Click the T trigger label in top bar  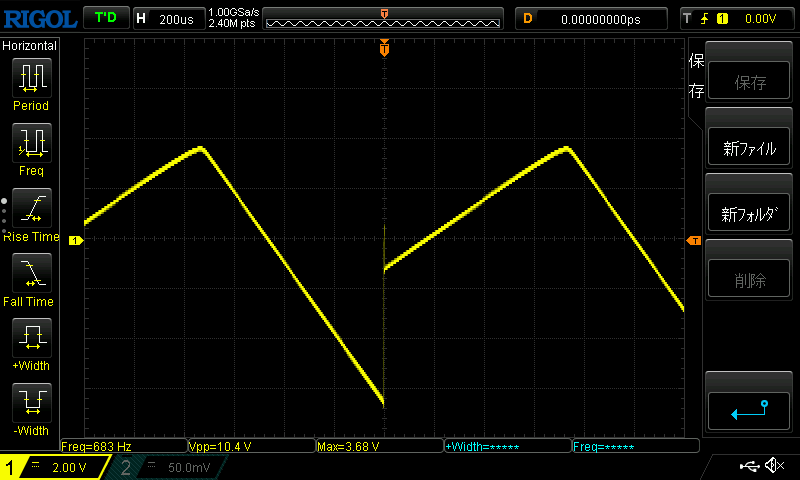[687, 19]
